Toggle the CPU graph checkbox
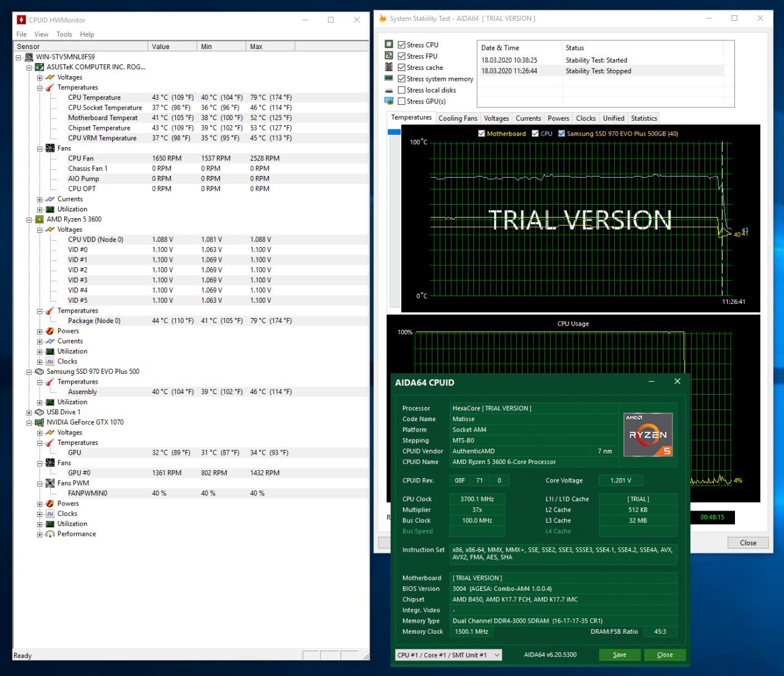The width and height of the screenshot is (784, 676). point(535,134)
